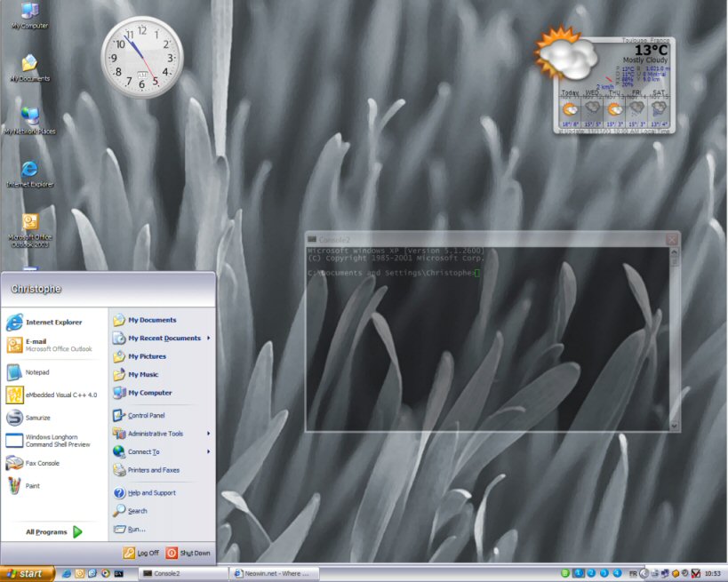Click the Shut Down button

pos(188,553)
